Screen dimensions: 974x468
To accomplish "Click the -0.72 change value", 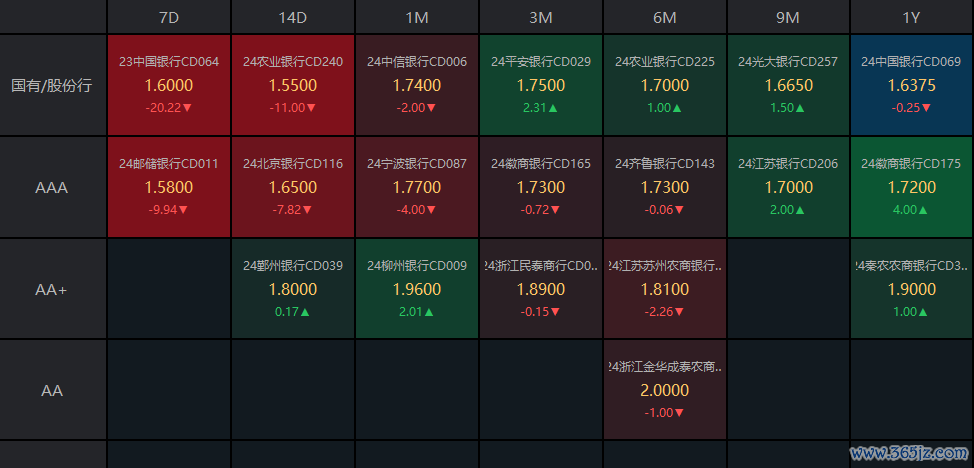I will (540, 209).
